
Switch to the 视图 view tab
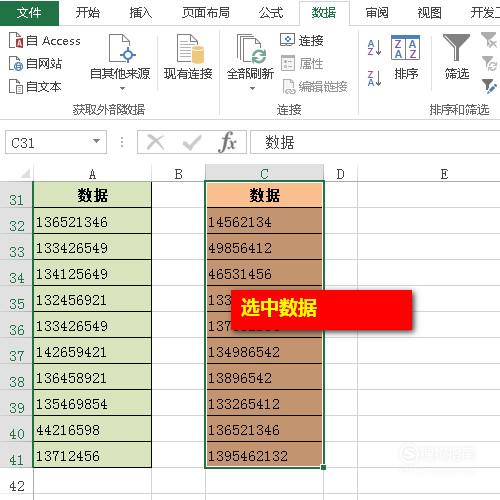tap(429, 13)
